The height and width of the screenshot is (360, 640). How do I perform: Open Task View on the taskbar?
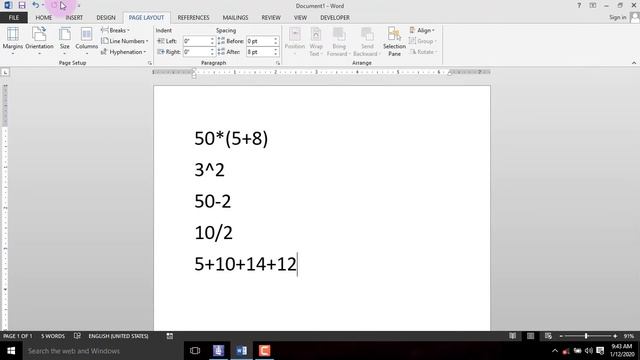pyautogui.click(x=195, y=351)
